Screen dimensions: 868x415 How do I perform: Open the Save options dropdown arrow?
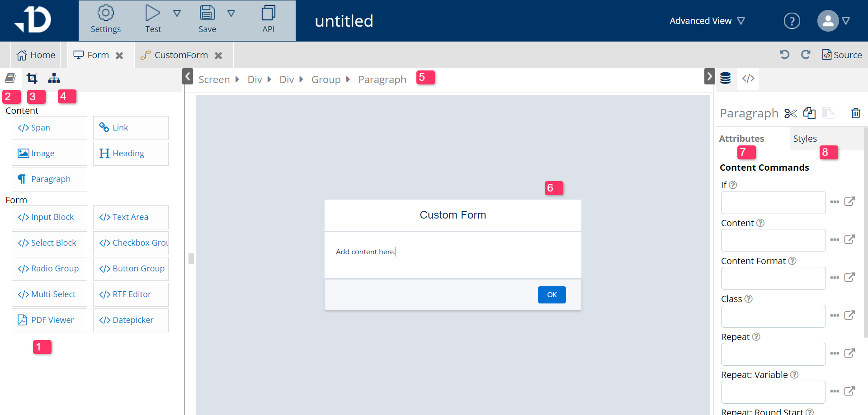[x=231, y=14]
